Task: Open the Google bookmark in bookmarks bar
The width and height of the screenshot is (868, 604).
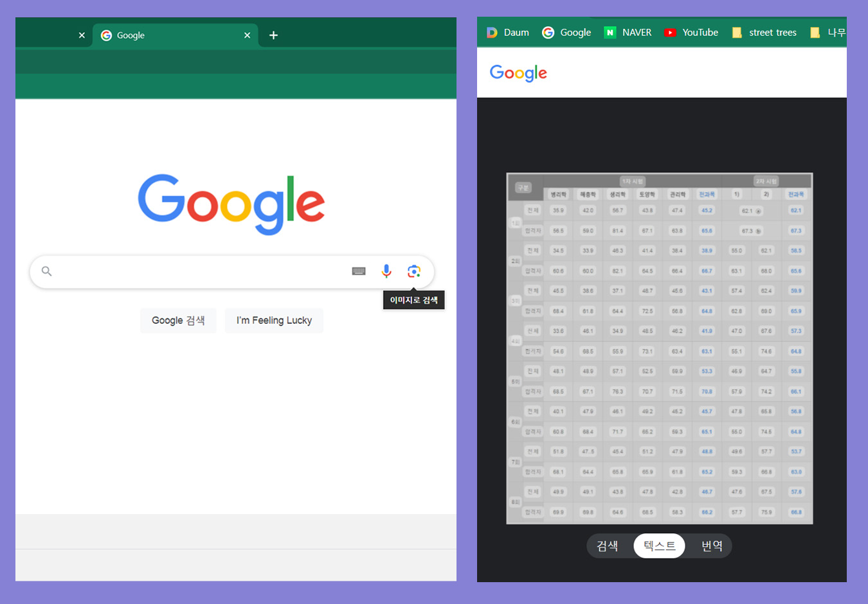Action: [566, 32]
